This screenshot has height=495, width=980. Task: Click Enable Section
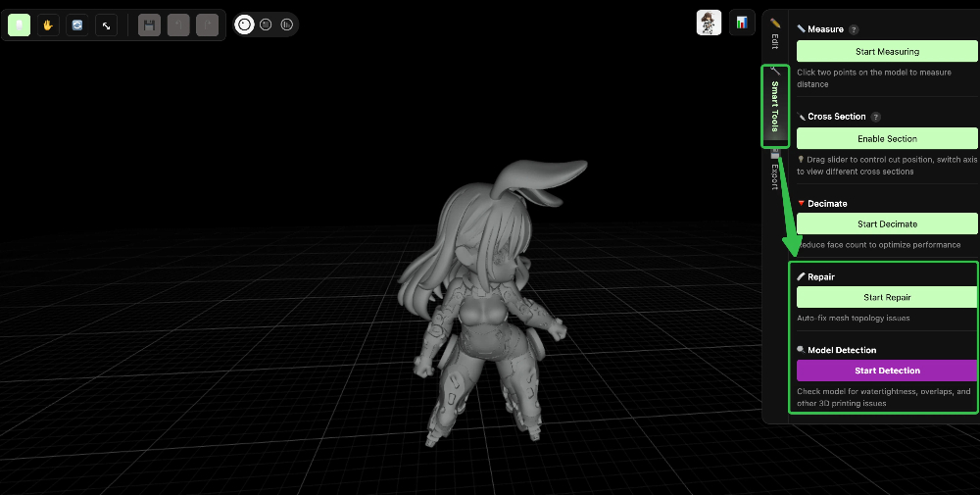click(887, 139)
